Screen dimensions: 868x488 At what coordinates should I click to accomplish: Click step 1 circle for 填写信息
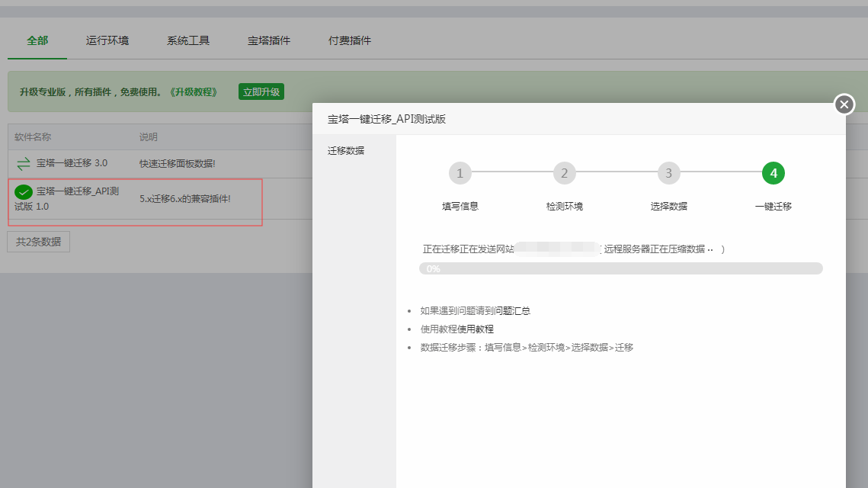tap(460, 173)
